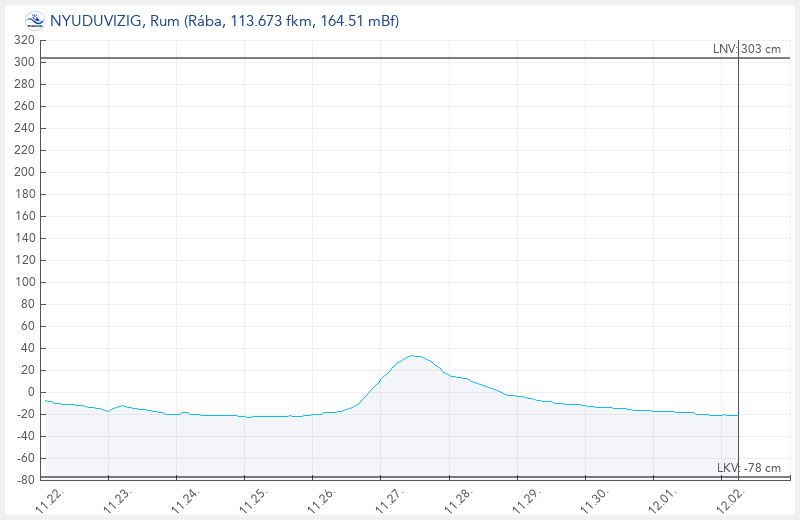This screenshot has height=520, width=800.
Task: Click the 11.30. date on the x-axis
Action: [594, 501]
